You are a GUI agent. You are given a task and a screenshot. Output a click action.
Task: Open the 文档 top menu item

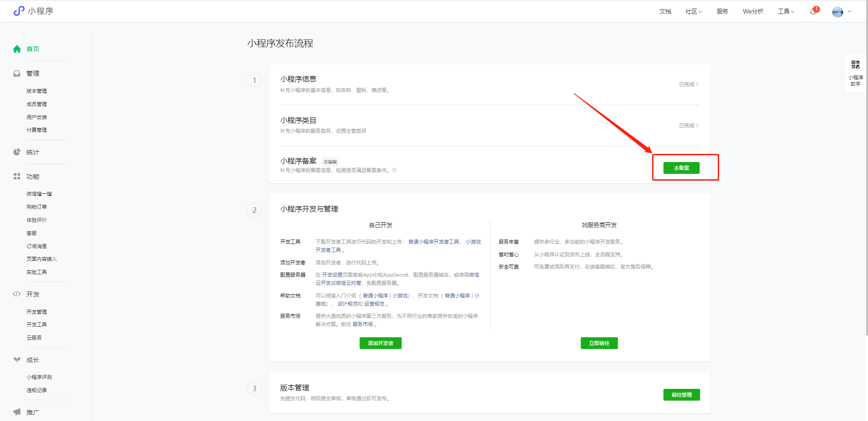point(665,12)
